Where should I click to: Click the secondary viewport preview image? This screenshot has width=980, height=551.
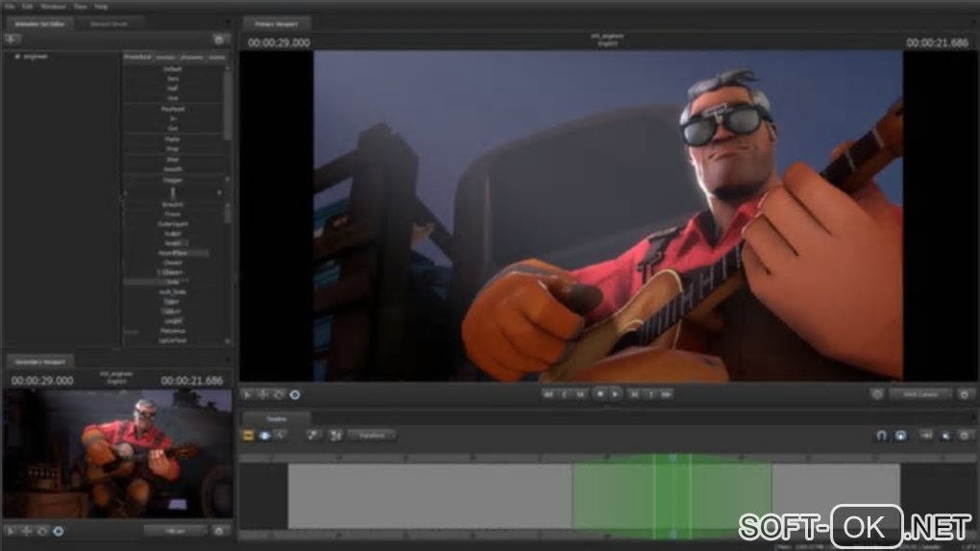117,454
